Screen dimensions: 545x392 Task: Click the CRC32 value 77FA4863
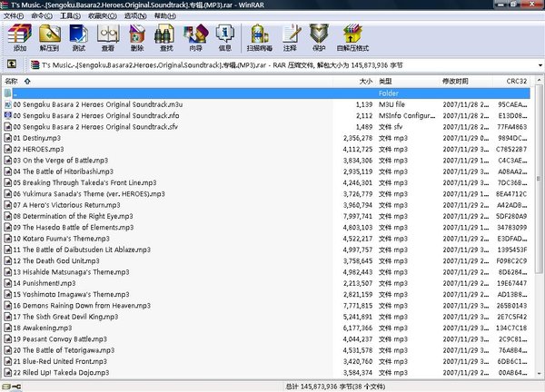pos(512,127)
